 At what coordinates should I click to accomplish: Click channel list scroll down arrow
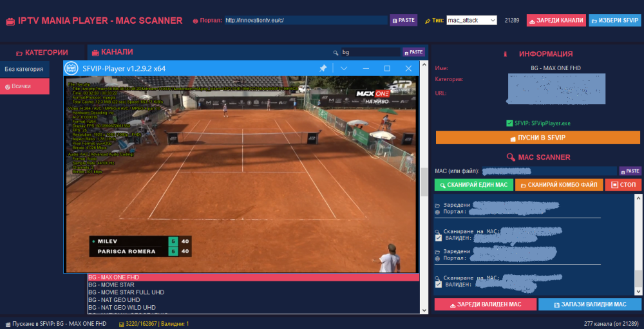424,310
